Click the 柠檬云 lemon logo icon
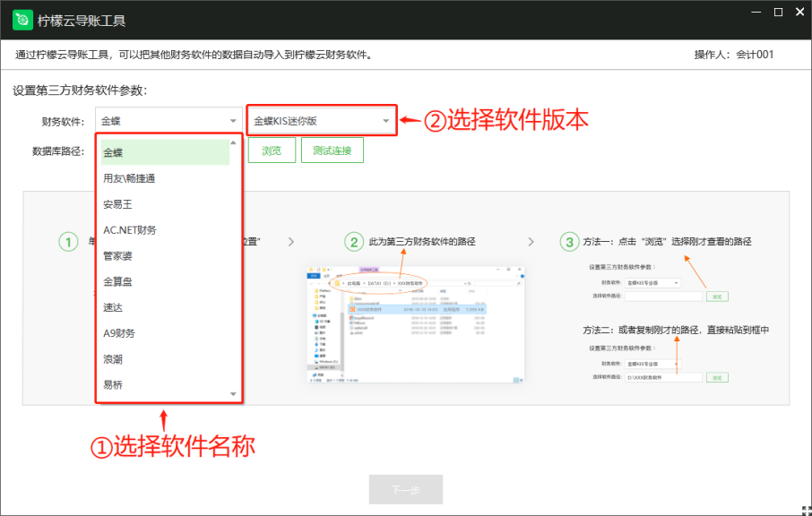 [x=22, y=21]
